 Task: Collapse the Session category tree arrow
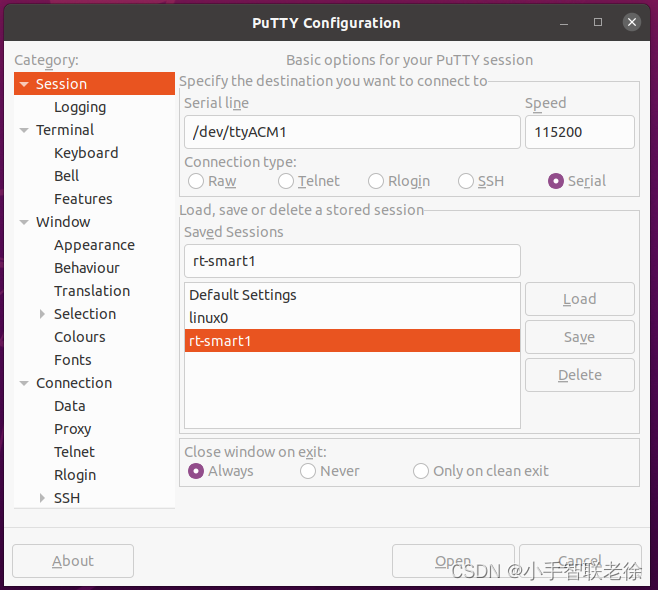[x=24, y=85]
